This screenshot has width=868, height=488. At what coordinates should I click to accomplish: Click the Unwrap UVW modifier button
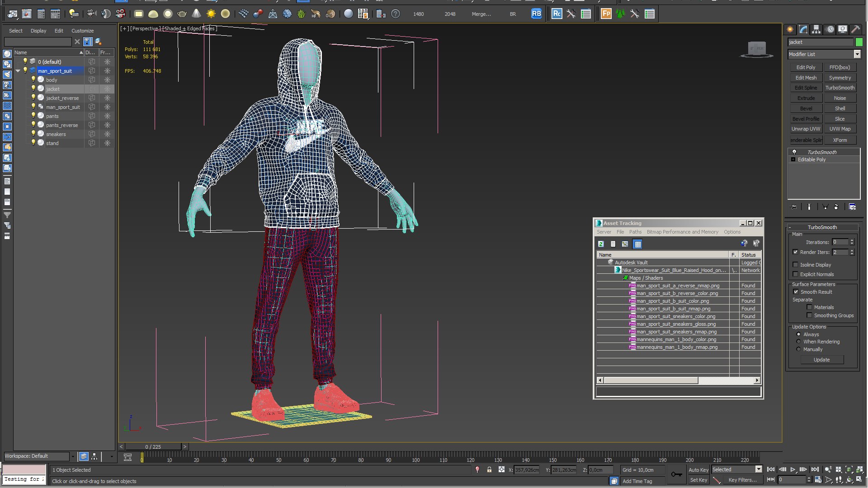pos(806,129)
